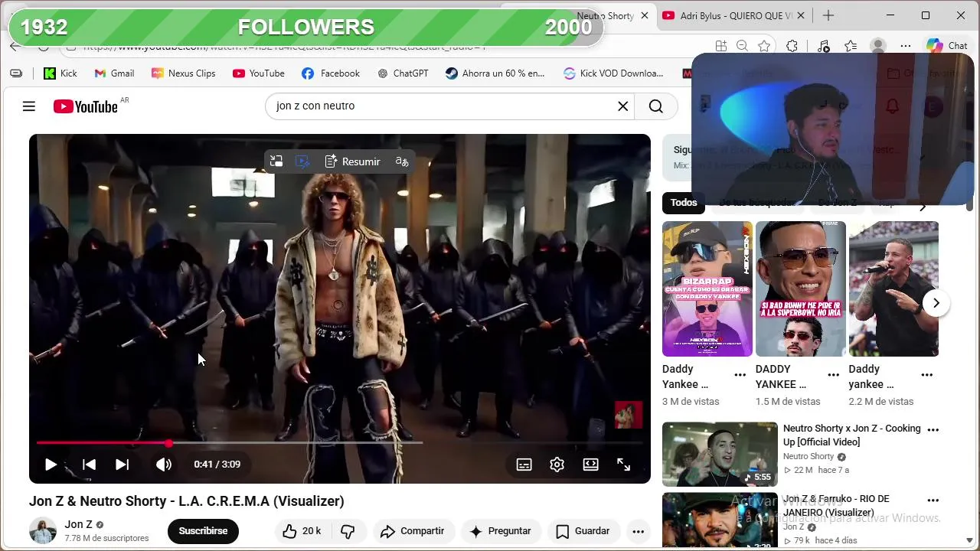This screenshot has width=980, height=551.
Task: Open the Superbowl Daddy Yankee short thumbnail
Action: point(801,289)
